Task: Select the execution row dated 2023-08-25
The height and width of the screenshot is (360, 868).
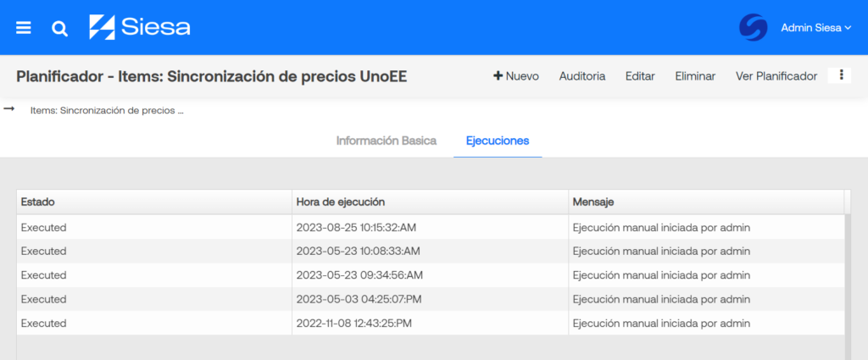Action: click(431, 227)
